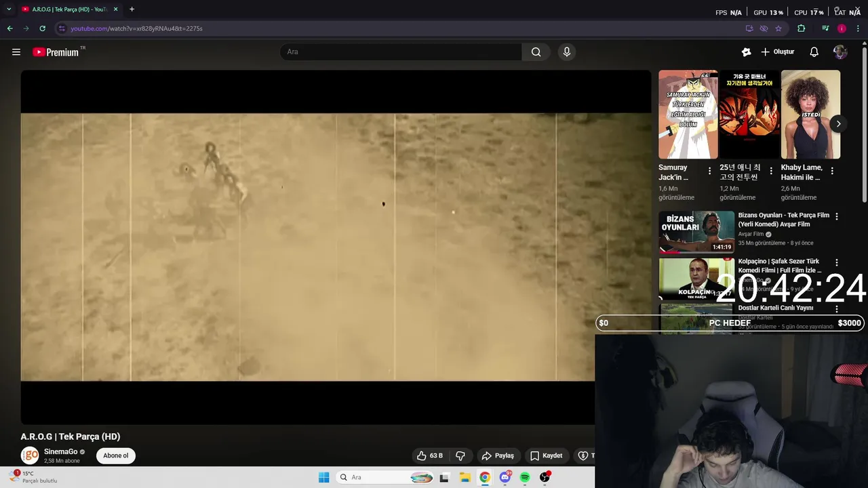Open the Chrome profile icon
The image size is (868, 488).
(842, 28)
